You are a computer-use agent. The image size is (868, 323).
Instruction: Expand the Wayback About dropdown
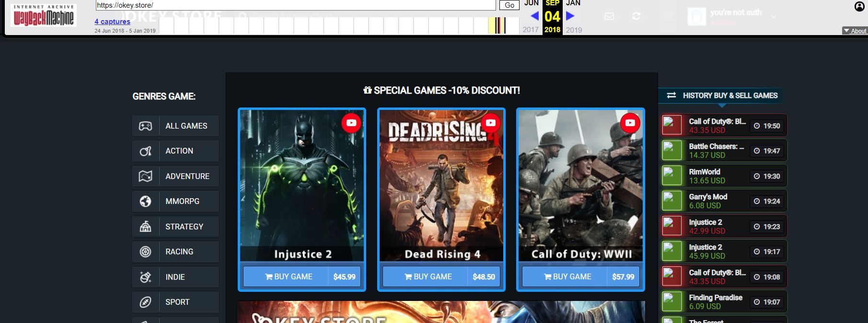[855, 31]
